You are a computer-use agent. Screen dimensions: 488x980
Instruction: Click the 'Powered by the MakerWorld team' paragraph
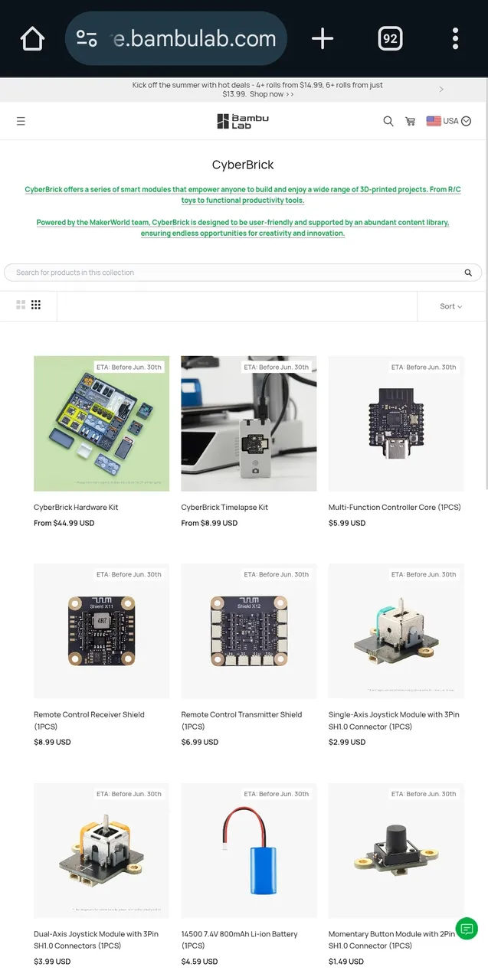tap(243, 227)
